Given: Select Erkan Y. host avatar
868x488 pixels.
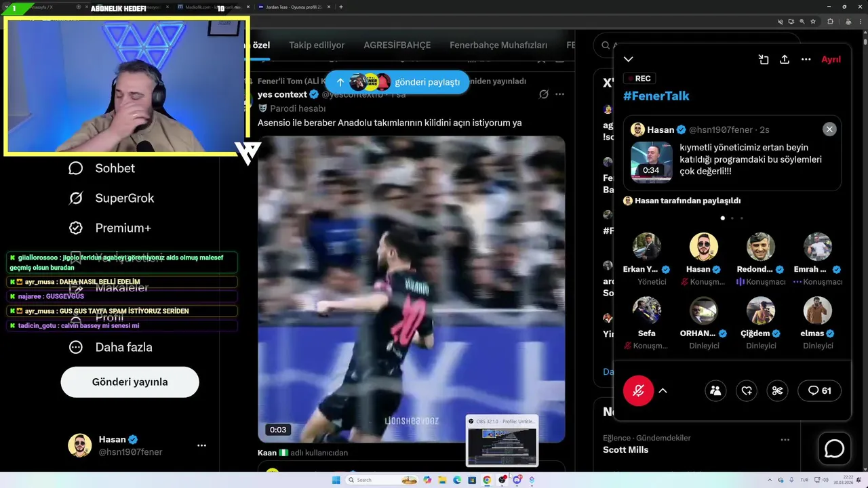Looking at the screenshot, I should pyautogui.click(x=647, y=247).
